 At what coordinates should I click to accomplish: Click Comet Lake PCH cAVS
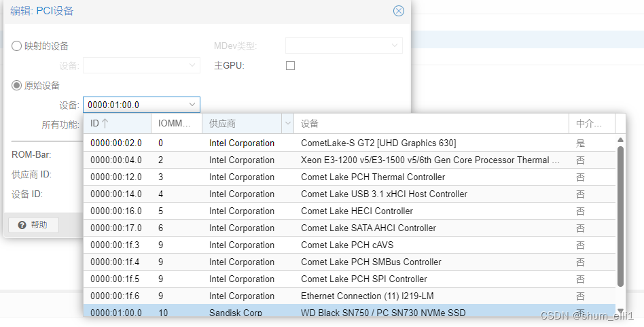click(347, 245)
